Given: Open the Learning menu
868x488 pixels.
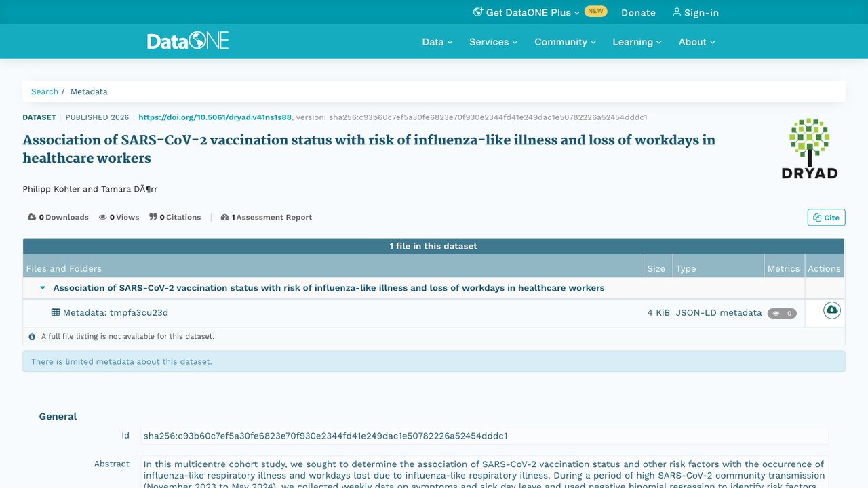Looking at the screenshot, I should point(637,42).
